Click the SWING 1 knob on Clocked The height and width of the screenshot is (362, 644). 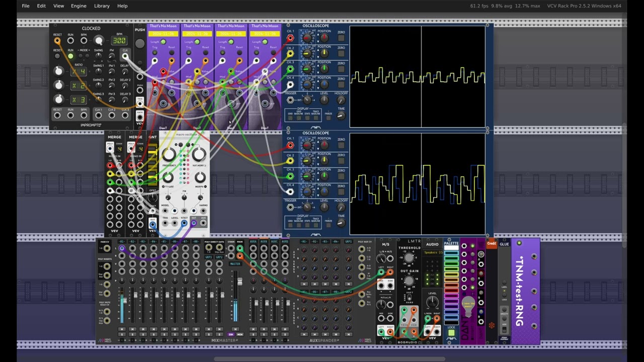[x=99, y=71]
